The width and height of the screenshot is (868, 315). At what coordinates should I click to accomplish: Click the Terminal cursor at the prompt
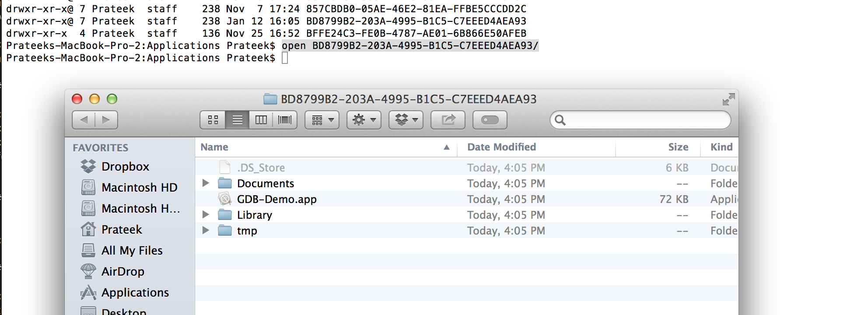pos(285,58)
